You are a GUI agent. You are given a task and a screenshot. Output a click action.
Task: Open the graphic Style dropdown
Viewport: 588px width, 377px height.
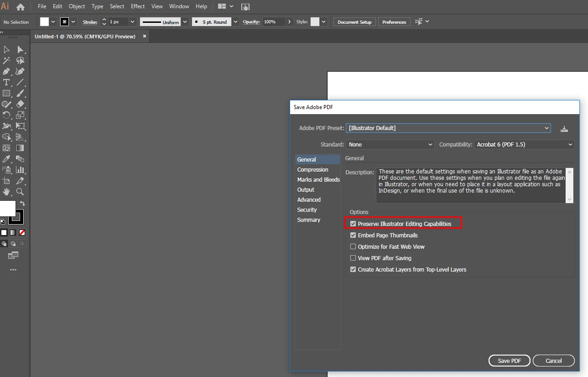[x=323, y=22]
